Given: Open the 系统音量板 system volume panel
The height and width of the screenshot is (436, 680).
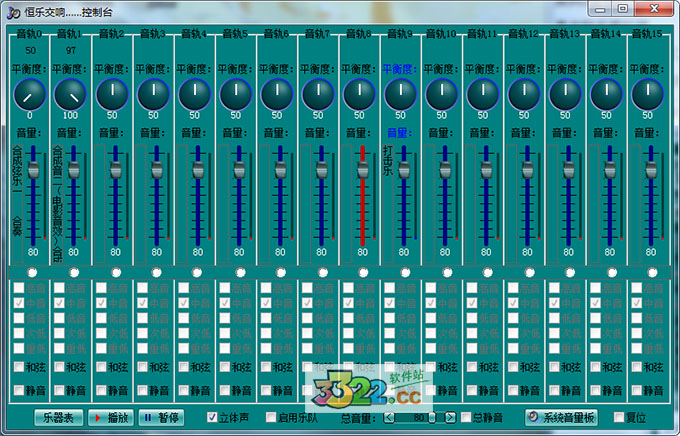Looking at the screenshot, I should coord(562,418).
